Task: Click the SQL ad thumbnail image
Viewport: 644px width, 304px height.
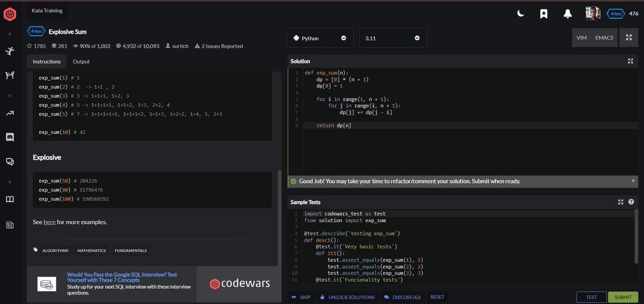Action: [47, 284]
